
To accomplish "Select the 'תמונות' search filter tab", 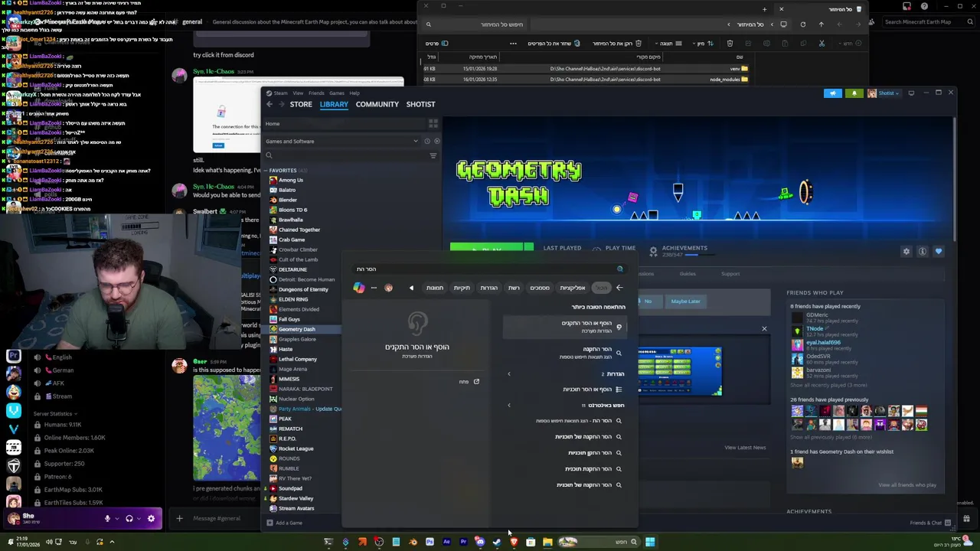I will [435, 288].
